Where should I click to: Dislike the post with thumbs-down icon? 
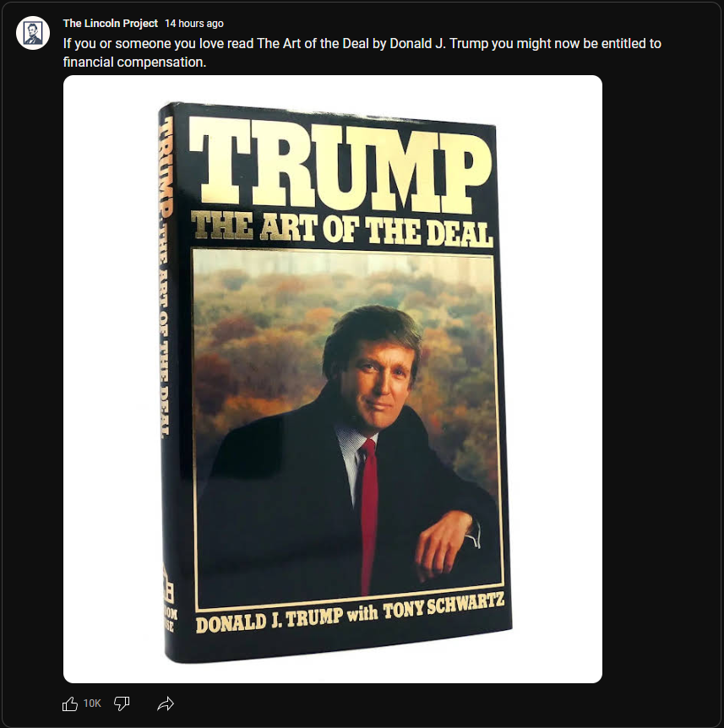pyautogui.click(x=122, y=704)
